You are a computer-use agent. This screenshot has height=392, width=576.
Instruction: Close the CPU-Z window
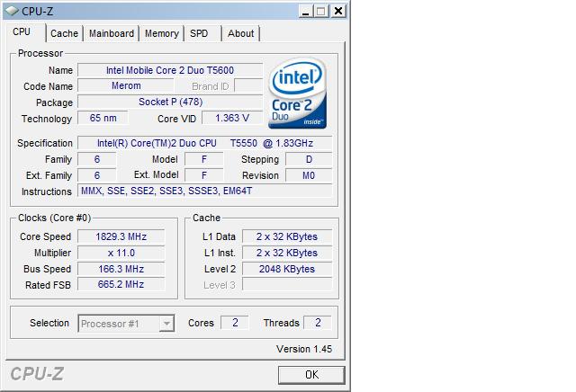click(x=338, y=11)
